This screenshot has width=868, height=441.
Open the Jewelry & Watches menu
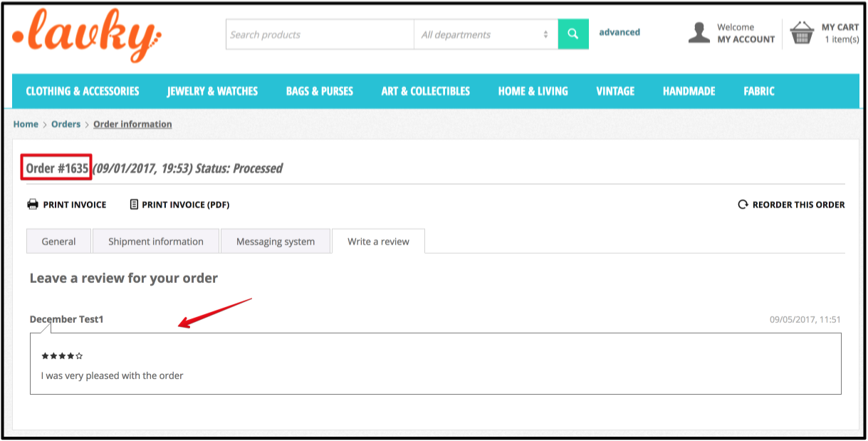212,91
